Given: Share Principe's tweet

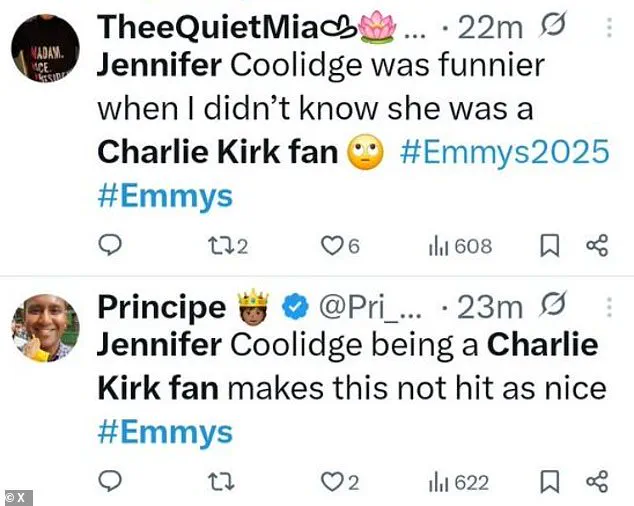Looking at the screenshot, I should (596, 483).
